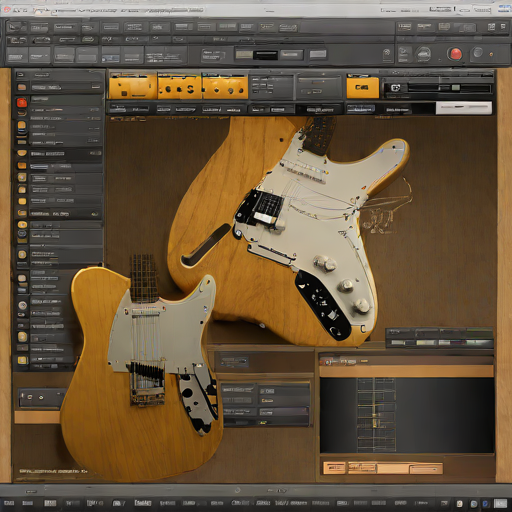Image resolution: width=512 pixels, height=512 pixels.
Task: Click the red record button in the top transport
Action: pyautogui.click(x=455, y=53)
